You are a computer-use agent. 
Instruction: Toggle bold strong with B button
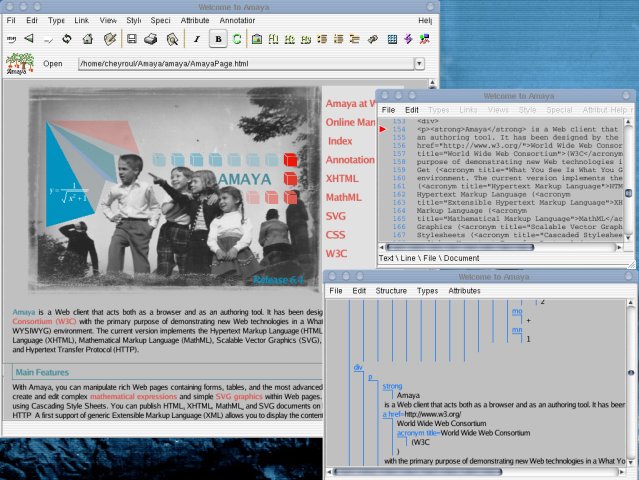(218, 39)
